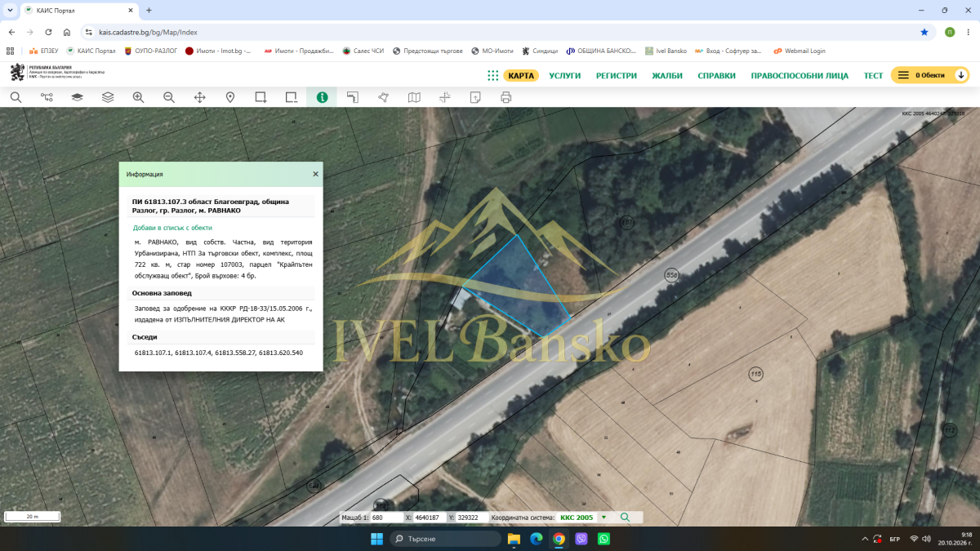Image resolution: width=980 pixels, height=551 pixels.
Task: Bookmark this page with star icon
Action: [x=924, y=32]
